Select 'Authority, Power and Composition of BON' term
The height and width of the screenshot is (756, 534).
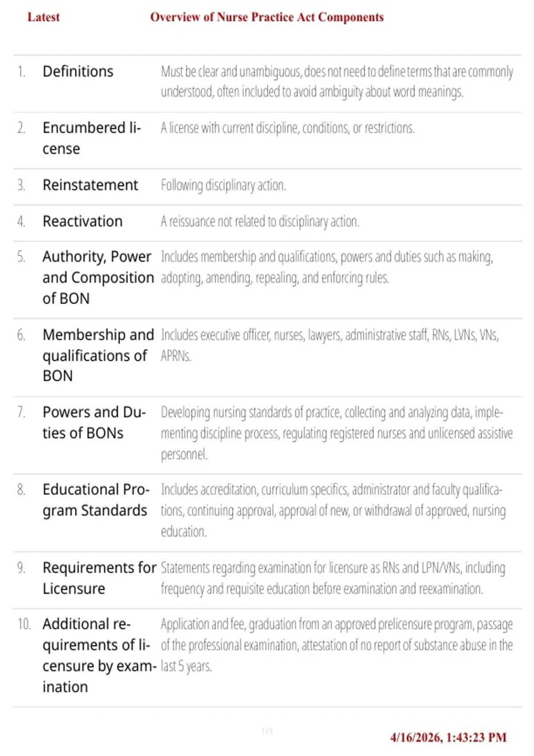(98, 277)
